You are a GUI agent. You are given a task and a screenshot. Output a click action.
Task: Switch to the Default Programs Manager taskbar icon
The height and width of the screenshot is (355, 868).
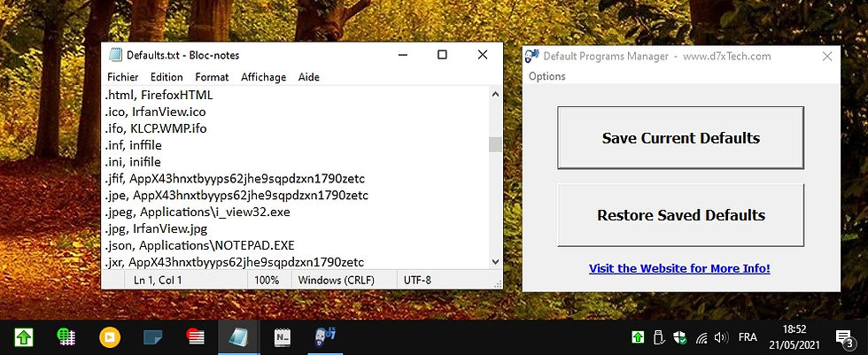click(326, 336)
